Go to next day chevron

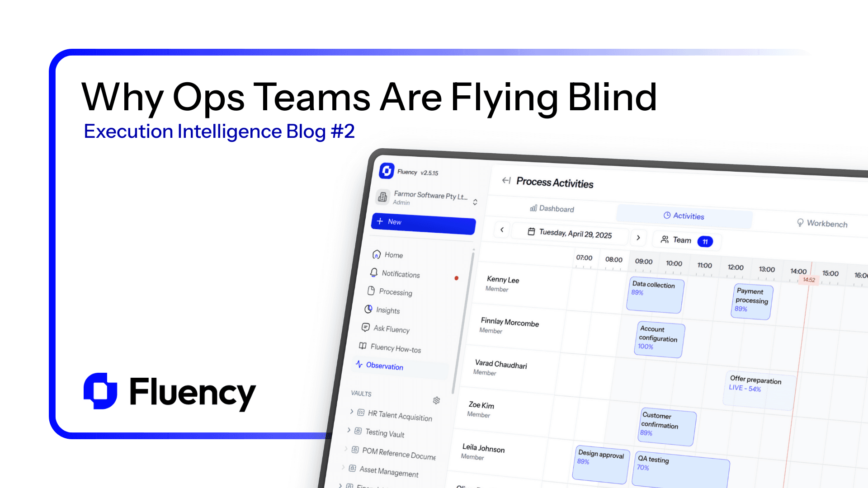pyautogui.click(x=638, y=237)
